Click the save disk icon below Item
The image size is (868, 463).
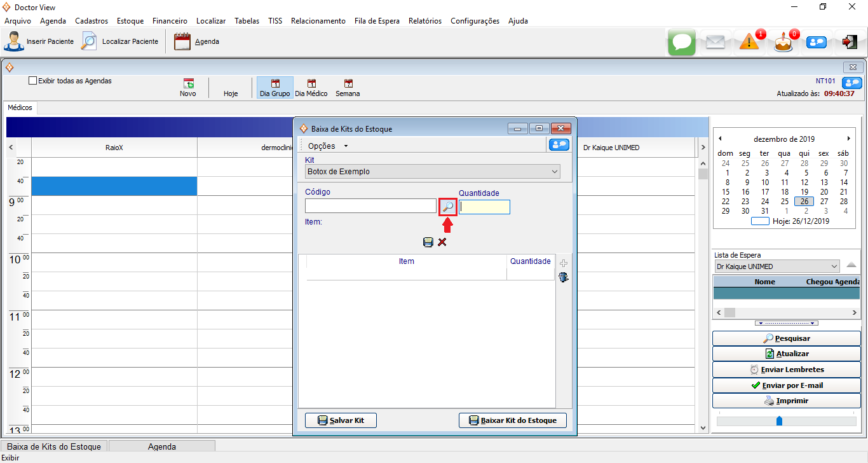428,242
